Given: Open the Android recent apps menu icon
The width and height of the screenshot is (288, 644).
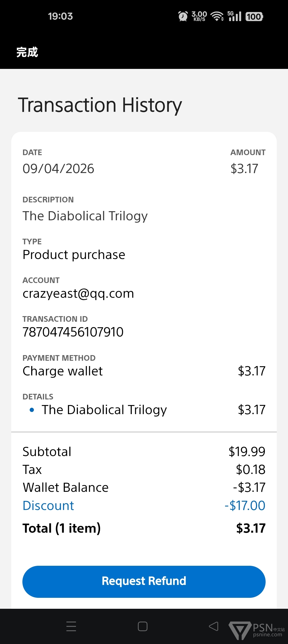Looking at the screenshot, I should pyautogui.click(x=71, y=626).
